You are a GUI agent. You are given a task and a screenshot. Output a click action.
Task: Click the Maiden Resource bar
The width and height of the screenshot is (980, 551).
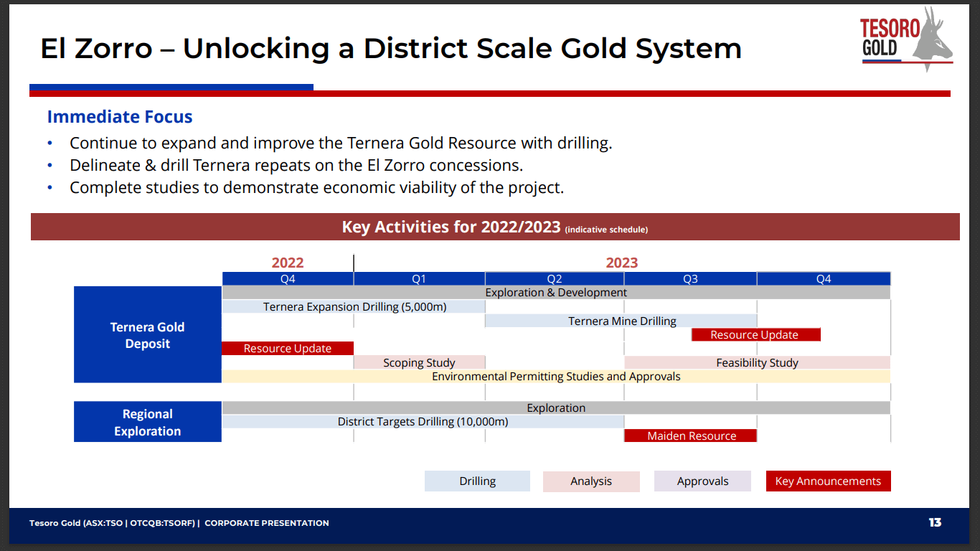691,435
